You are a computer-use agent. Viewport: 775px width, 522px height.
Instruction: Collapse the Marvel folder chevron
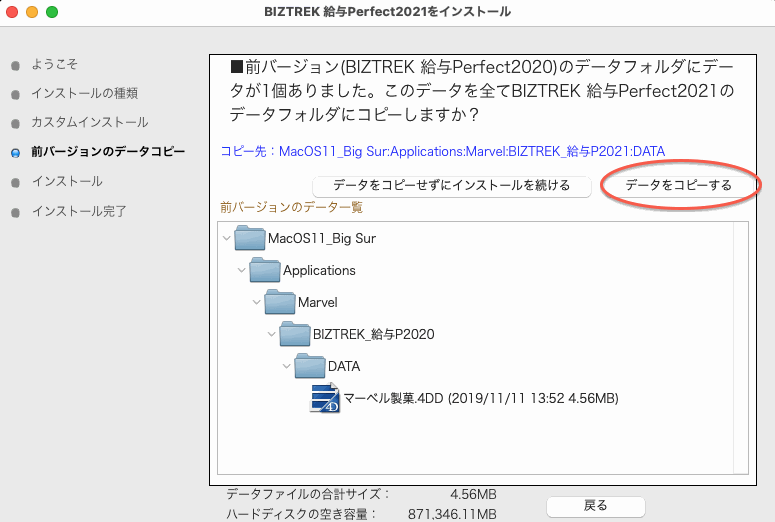coord(256,302)
